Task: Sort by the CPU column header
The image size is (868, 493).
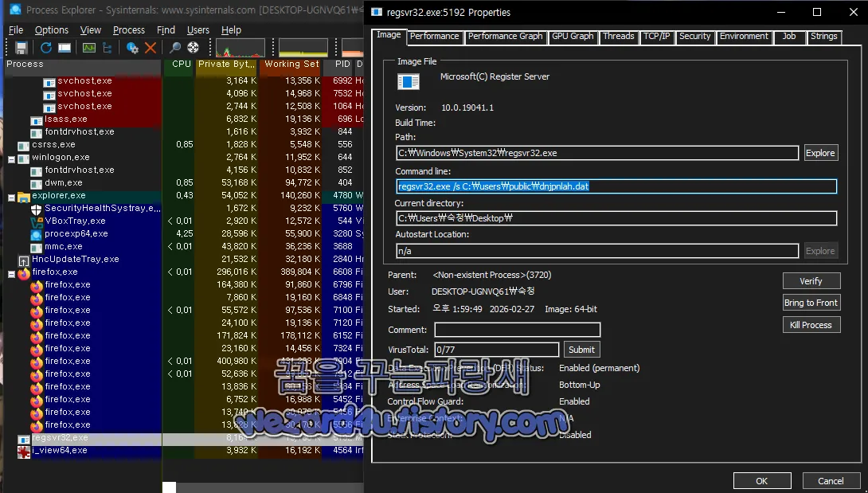Action: (x=179, y=65)
